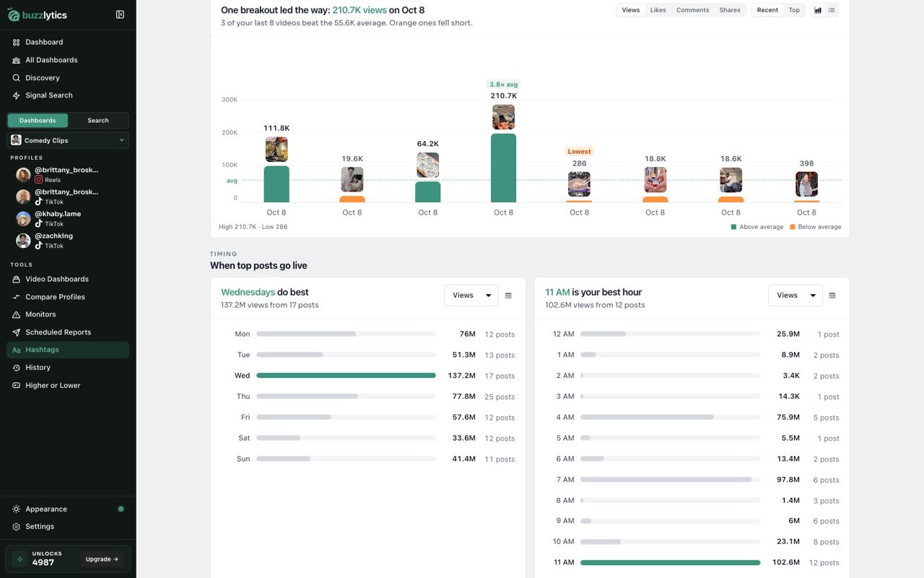This screenshot has width=924, height=578.
Task: Open Views dropdown in Wednesdays card
Action: coord(471,296)
